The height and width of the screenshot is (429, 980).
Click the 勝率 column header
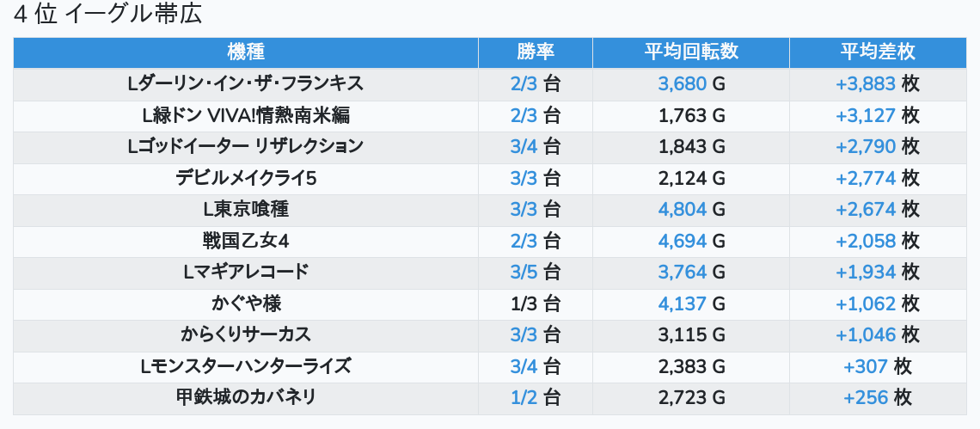point(535,52)
